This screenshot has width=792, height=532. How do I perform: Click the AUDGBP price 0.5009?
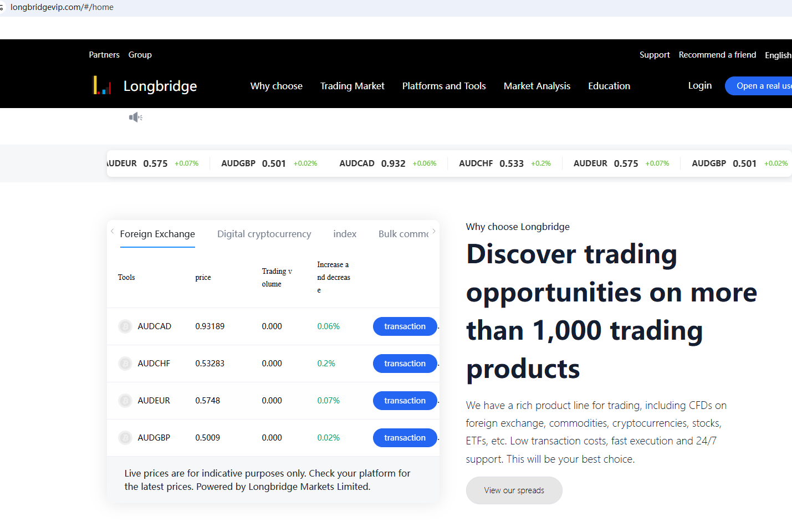click(208, 438)
